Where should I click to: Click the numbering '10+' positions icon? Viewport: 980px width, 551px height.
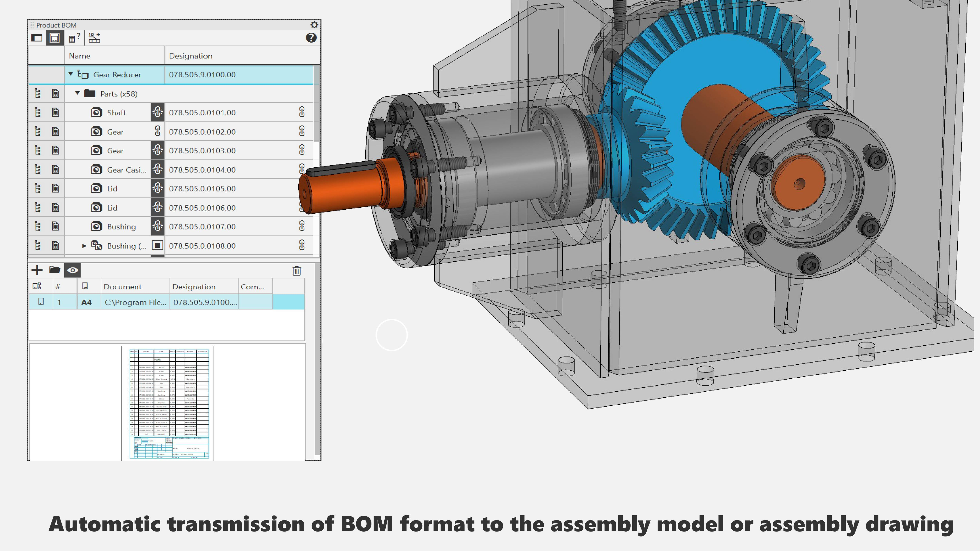tap(94, 37)
